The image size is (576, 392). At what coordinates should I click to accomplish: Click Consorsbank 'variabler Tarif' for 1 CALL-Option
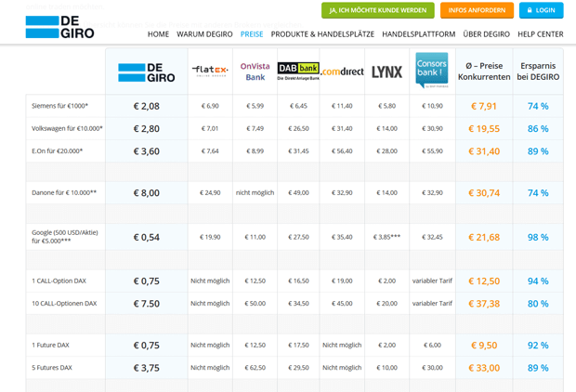click(x=432, y=281)
